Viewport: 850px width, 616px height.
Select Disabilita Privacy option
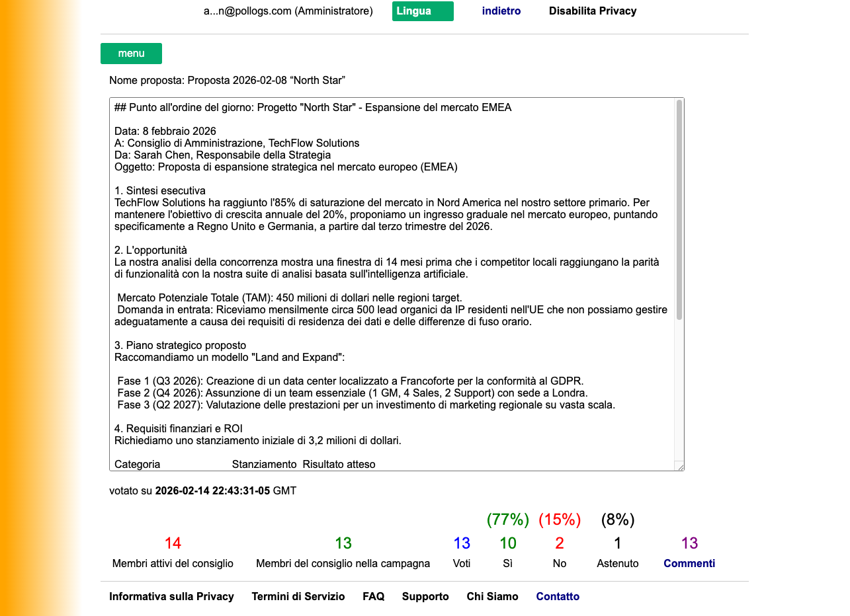click(x=592, y=11)
